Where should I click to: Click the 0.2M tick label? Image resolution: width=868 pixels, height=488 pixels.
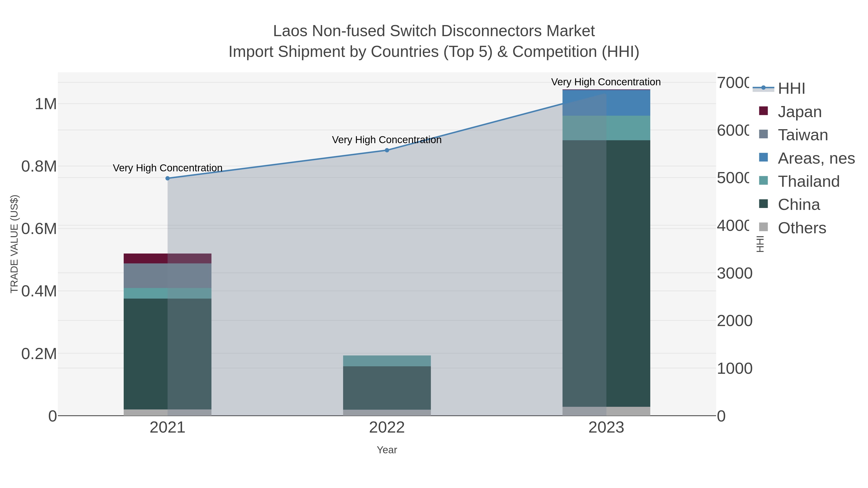pos(39,354)
